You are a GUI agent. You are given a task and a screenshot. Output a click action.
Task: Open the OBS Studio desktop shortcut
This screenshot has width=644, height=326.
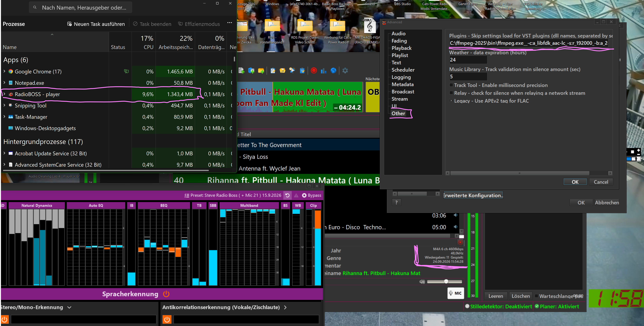402,4
